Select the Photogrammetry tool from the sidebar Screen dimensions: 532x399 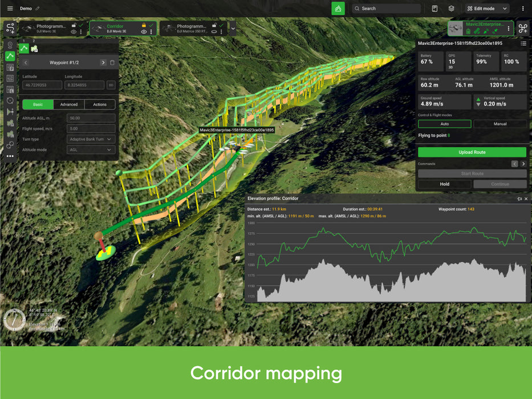[11, 66]
